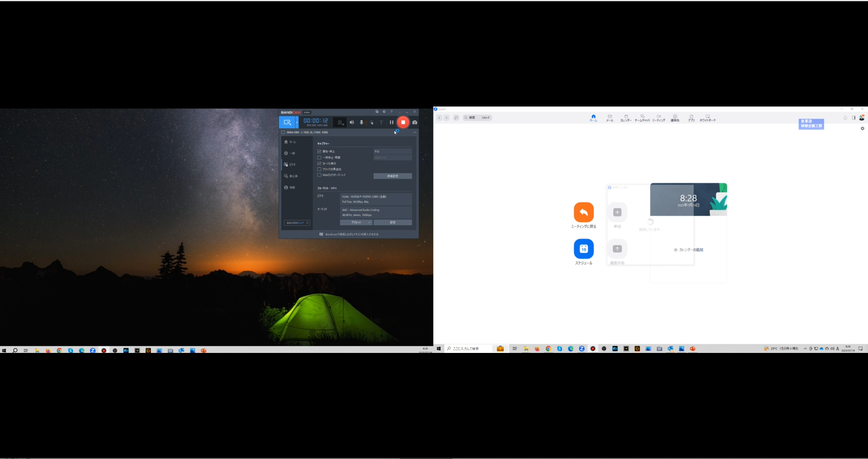Open Zoom メール tab
The image size is (868, 459).
click(x=610, y=118)
